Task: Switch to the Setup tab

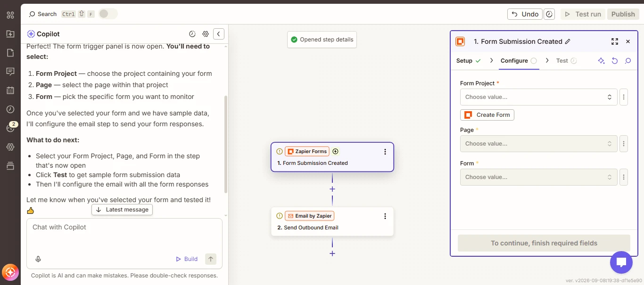Action: pyautogui.click(x=469, y=61)
